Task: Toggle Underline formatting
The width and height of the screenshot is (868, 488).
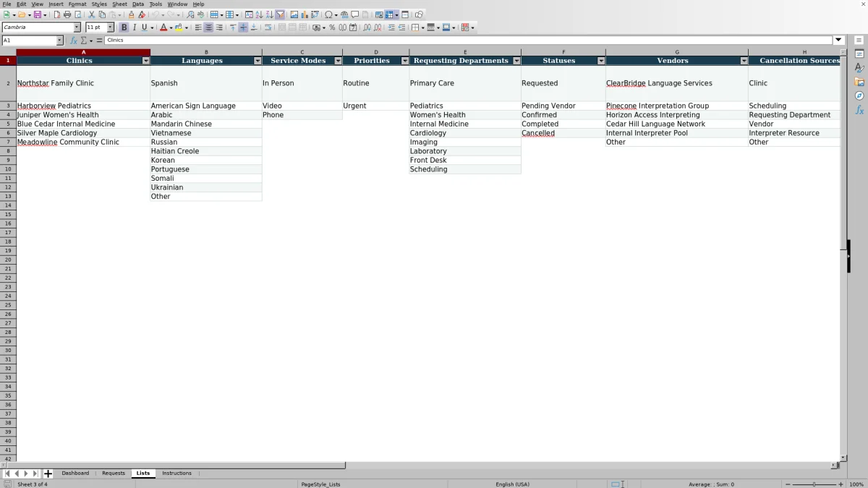Action: coord(144,27)
